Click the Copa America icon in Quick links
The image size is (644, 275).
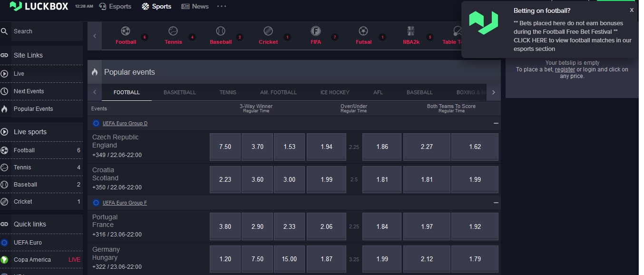[4, 260]
